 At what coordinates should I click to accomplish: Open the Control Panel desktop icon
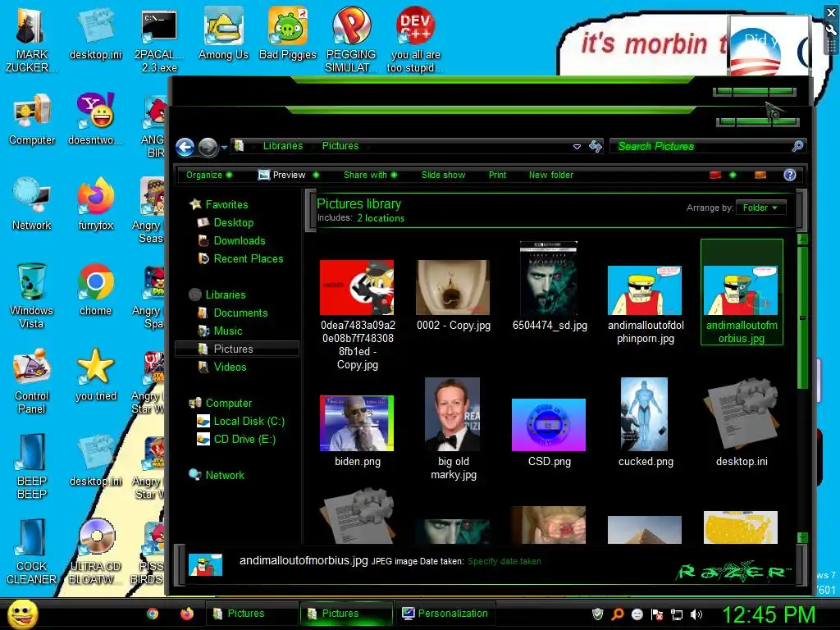pos(32,381)
